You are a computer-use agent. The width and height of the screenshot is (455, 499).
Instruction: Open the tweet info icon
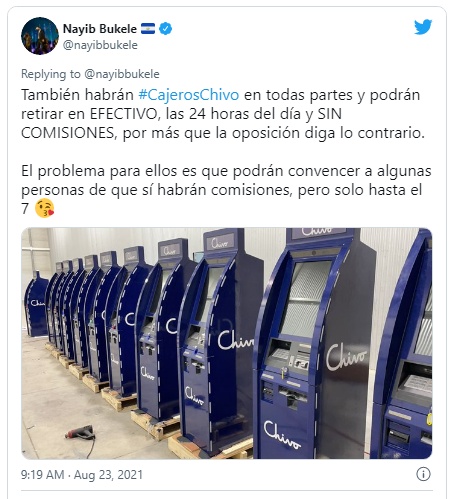[423, 474]
